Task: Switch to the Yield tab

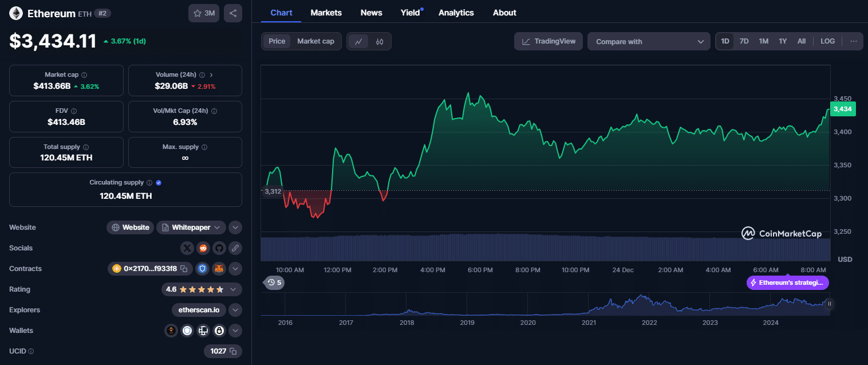Action: tap(411, 13)
